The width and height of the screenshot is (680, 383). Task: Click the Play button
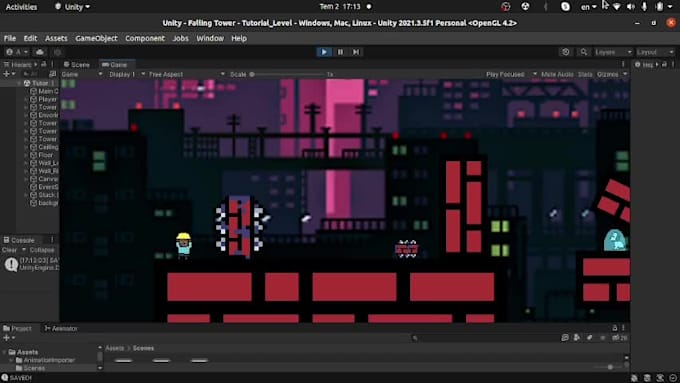point(324,52)
